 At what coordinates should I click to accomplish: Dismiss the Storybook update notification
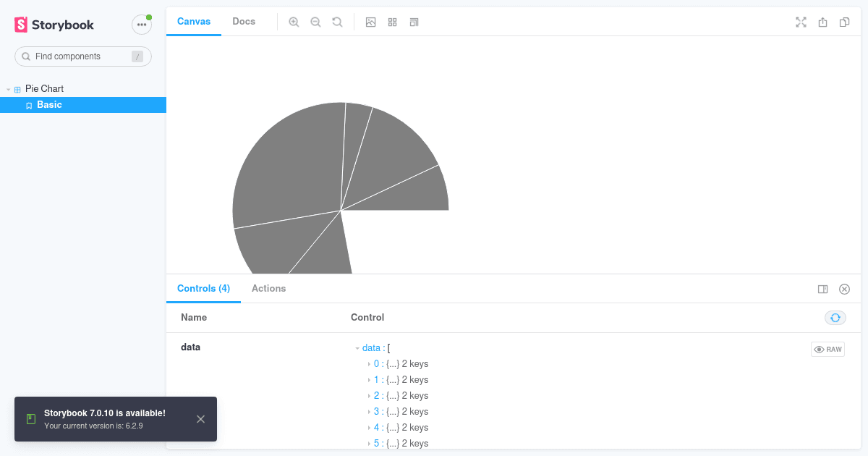tap(200, 418)
